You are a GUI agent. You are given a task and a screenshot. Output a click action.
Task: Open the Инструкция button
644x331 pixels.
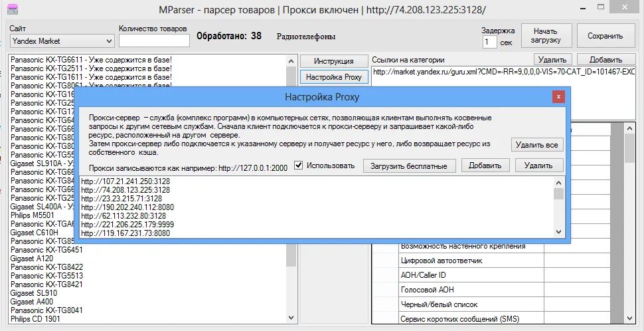(334, 61)
